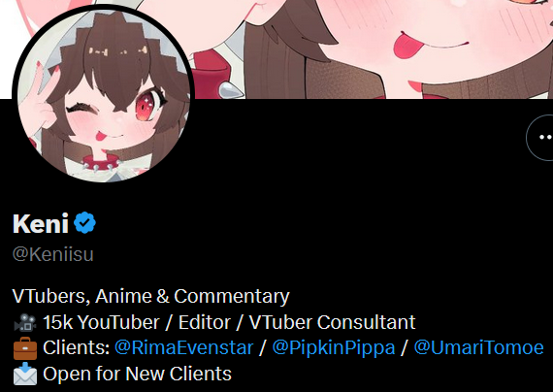Image resolution: width=553 pixels, height=392 pixels.
Task: Click the movie camera emoji in bio
Action: (x=24, y=322)
